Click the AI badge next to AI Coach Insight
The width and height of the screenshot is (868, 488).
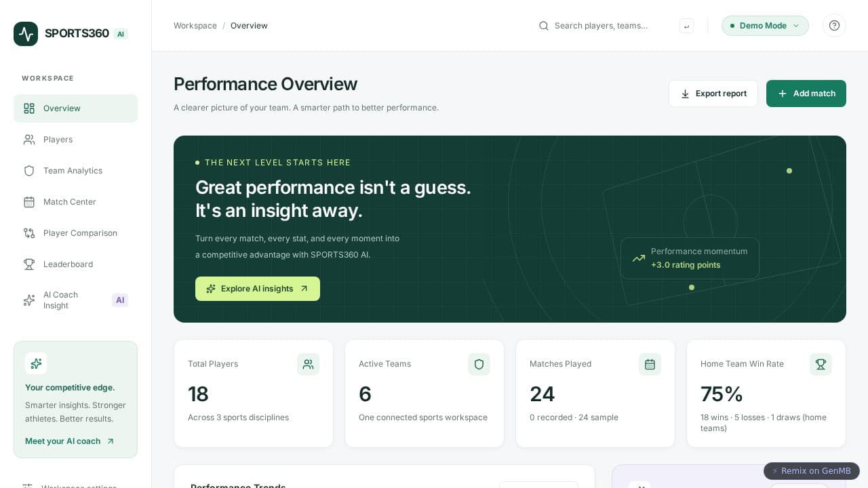pyautogui.click(x=120, y=300)
